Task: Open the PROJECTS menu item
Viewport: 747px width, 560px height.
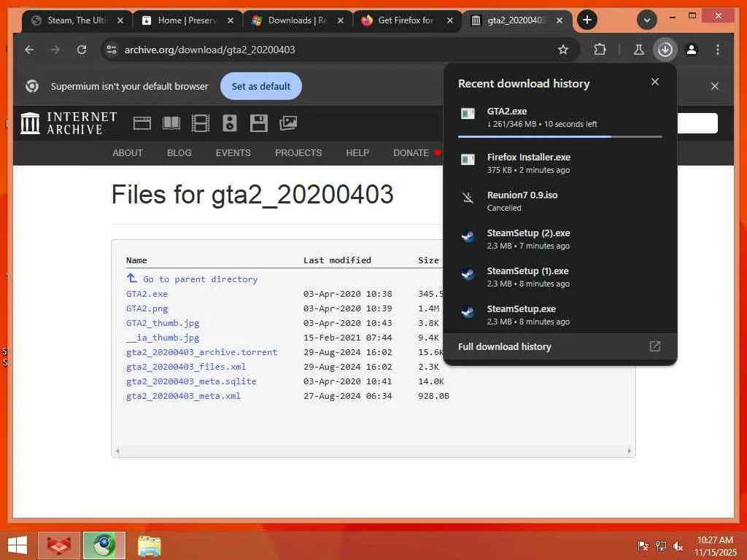Action: [x=298, y=153]
